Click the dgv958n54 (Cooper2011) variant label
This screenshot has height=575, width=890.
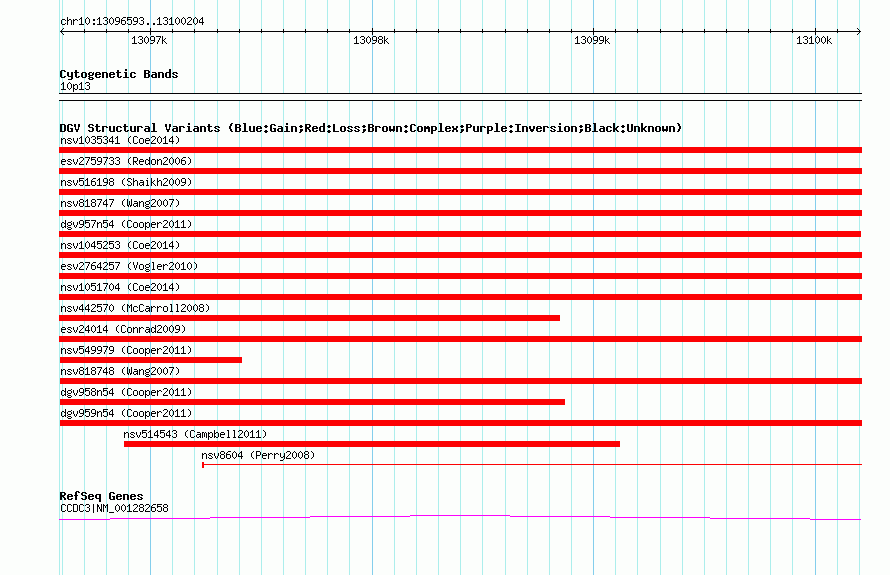(x=126, y=392)
